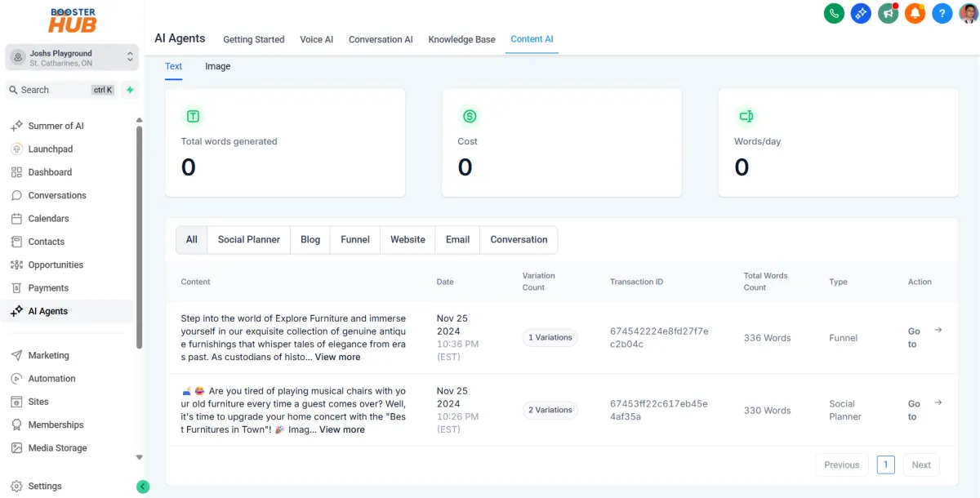Select page 1 in pagination
The height and width of the screenshot is (498, 980).
click(x=885, y=464)
